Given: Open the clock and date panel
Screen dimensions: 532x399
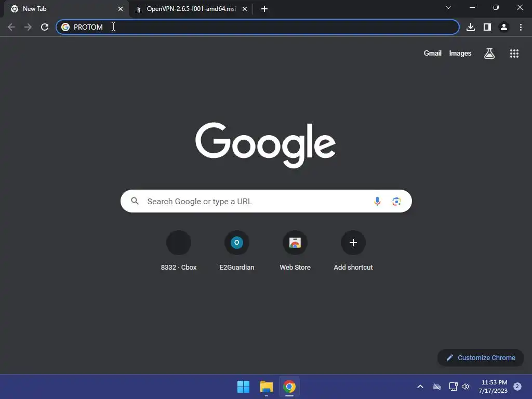Looking at the screenshot, I should pyautogui.click(x=493, y=387).
